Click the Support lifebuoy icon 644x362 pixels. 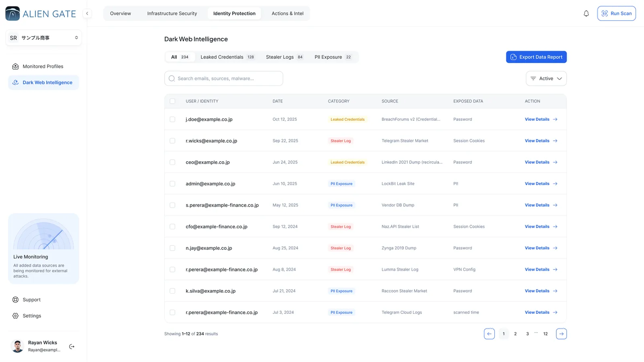(16, 300)
